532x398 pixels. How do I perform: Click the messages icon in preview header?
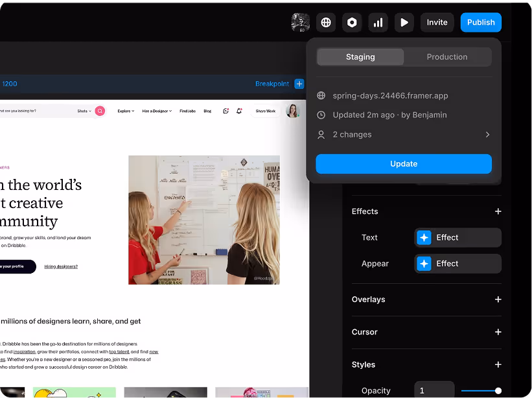[x=226, y=111]
